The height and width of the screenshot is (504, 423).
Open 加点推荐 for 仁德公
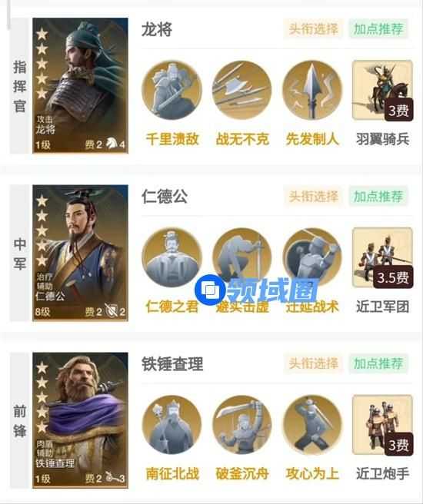[378, 196]
